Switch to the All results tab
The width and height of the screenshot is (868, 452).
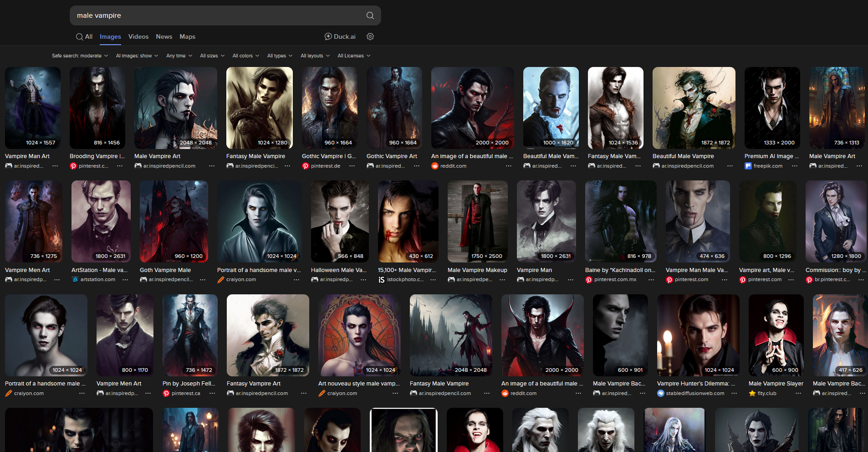pos(84,36)
